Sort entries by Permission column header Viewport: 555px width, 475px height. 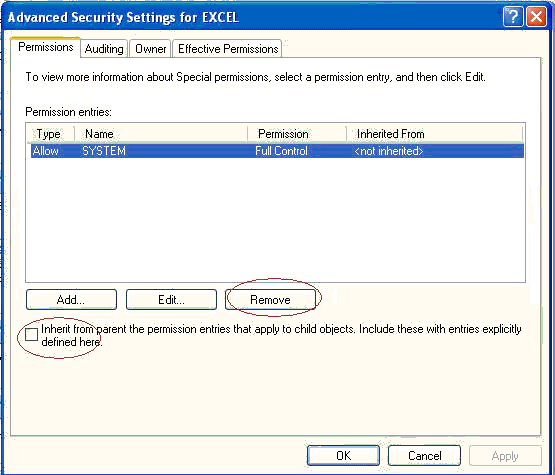(297, 134)
